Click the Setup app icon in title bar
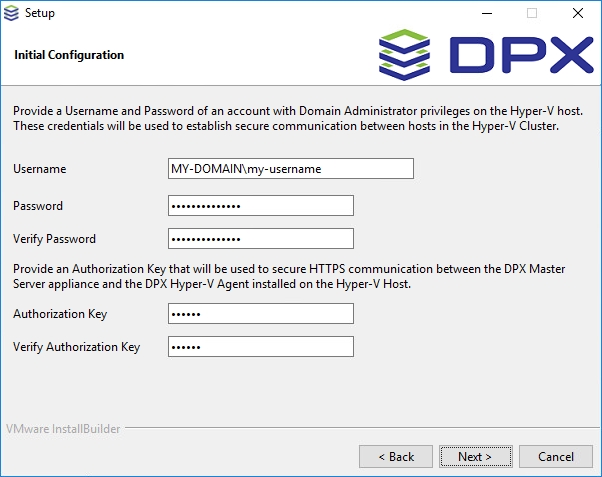 click(12, 13)
